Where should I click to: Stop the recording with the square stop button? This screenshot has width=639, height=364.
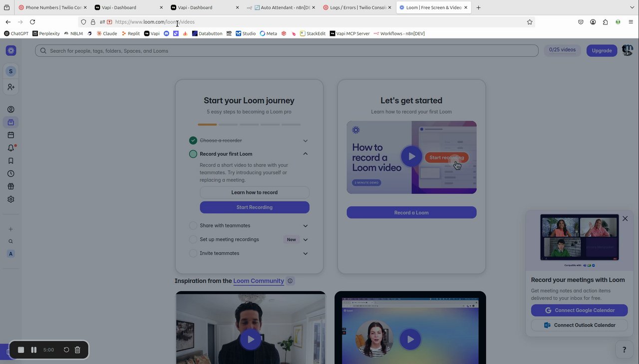pyautogui.click(x=21, y=350)
